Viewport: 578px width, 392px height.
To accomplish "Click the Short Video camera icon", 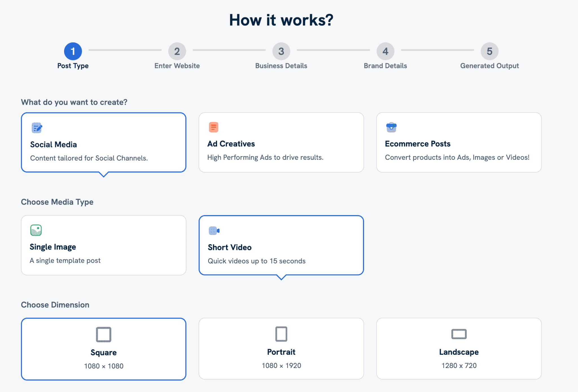I will (x=214, y=230).
